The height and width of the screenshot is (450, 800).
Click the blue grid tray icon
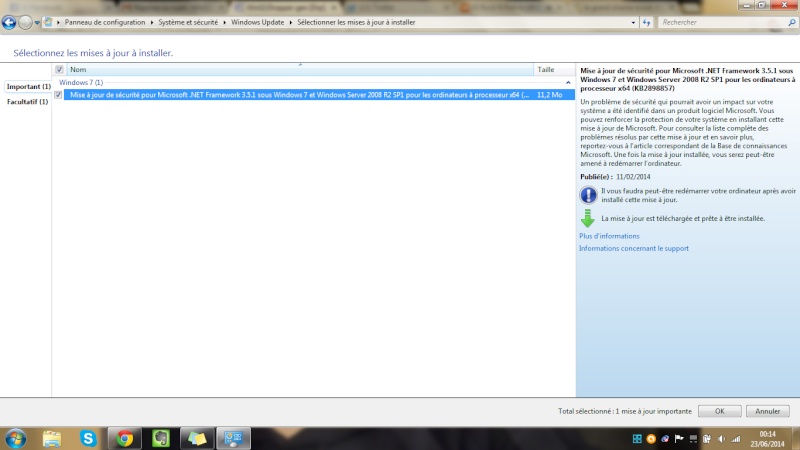pyautogui.click(x=637, y=439)
